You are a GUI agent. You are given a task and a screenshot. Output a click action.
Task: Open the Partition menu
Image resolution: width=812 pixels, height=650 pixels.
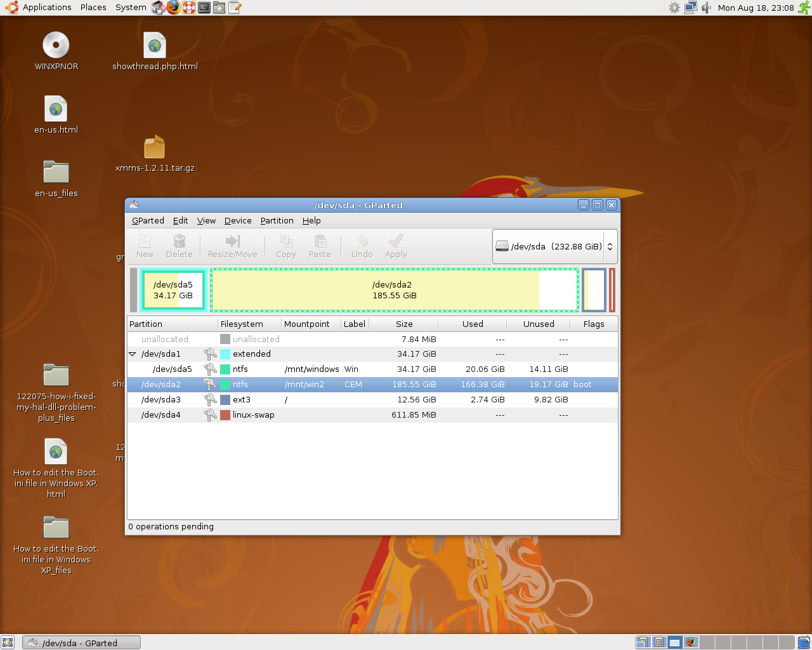coord(277,220)
